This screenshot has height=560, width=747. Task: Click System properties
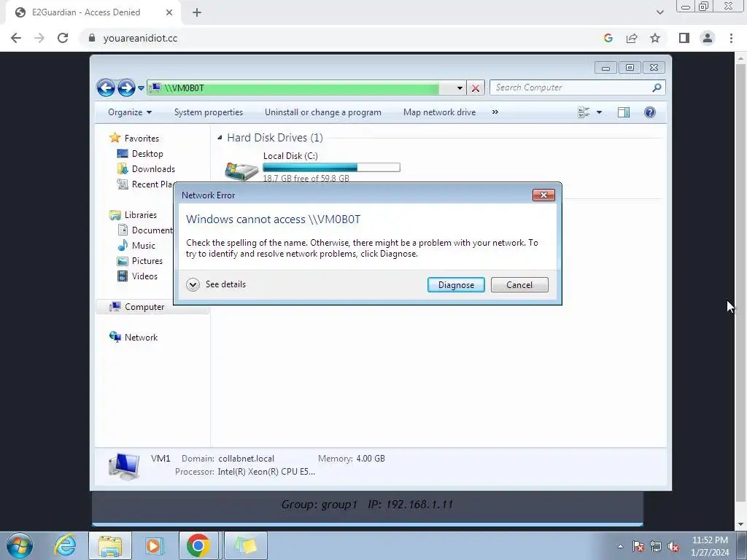coord(209,112)
